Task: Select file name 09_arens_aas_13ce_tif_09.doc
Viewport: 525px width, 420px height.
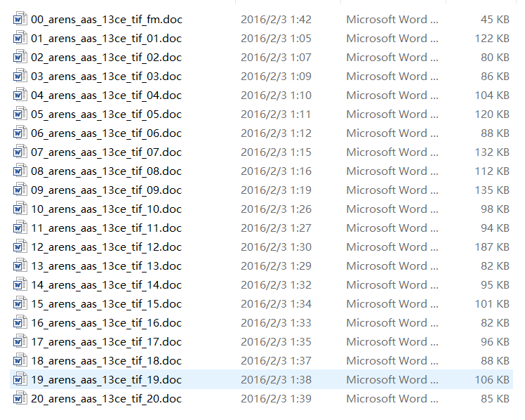Action: point(106,190)
